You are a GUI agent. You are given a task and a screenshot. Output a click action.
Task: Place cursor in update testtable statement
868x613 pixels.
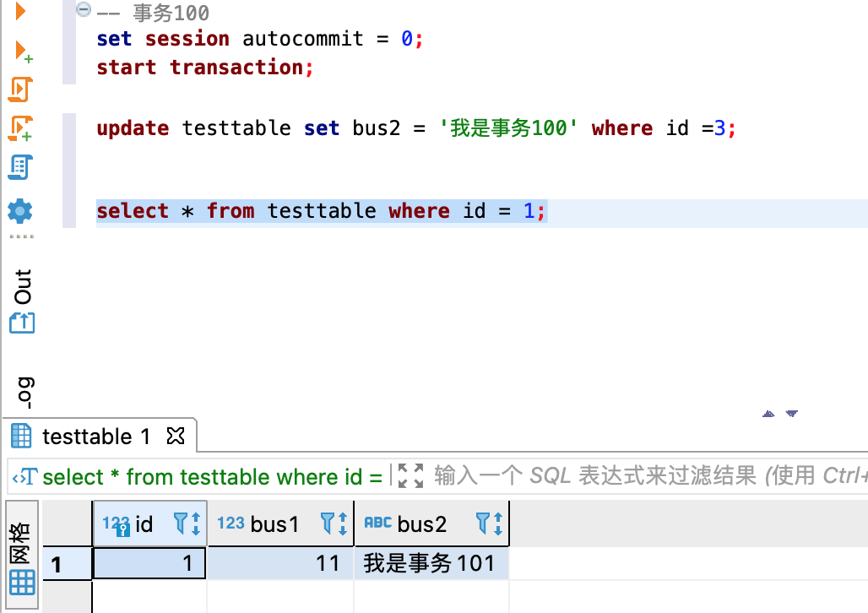tap(416, 128)
